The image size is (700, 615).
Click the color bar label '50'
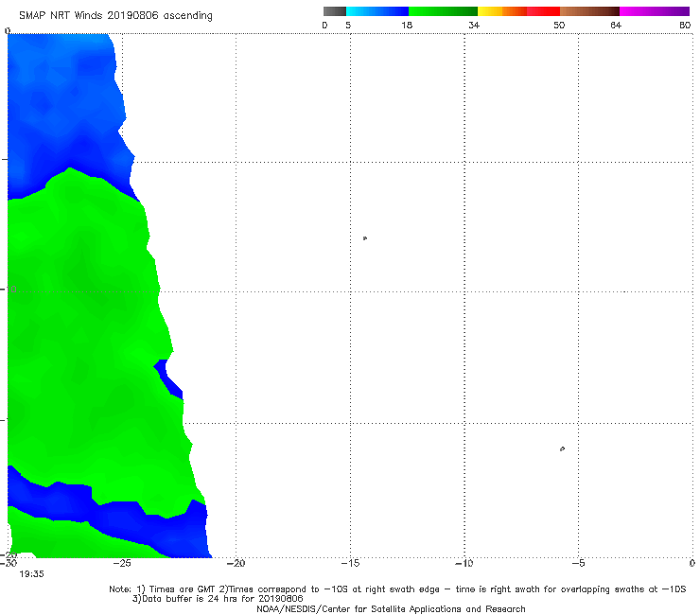[559, 26]
